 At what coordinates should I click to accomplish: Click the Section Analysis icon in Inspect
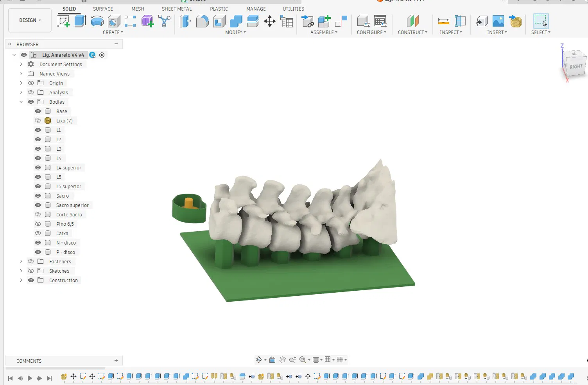click(x=460, y=21)
